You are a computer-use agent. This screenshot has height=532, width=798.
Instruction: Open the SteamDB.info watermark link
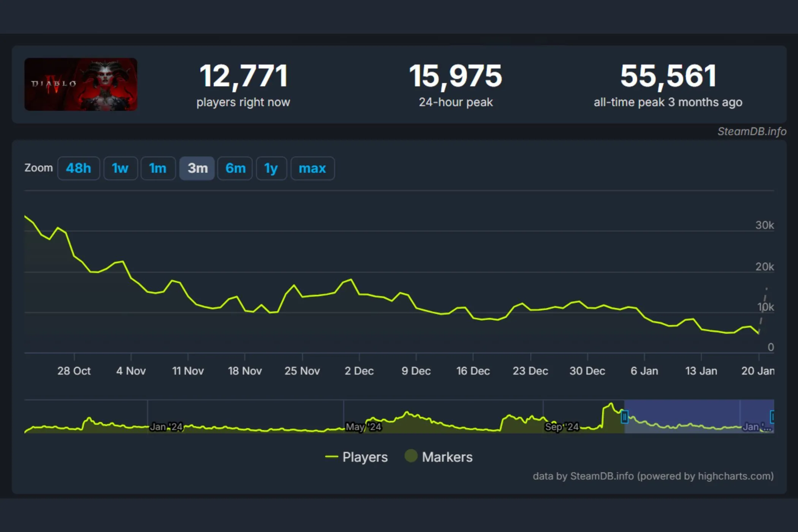tap(751, 131)
